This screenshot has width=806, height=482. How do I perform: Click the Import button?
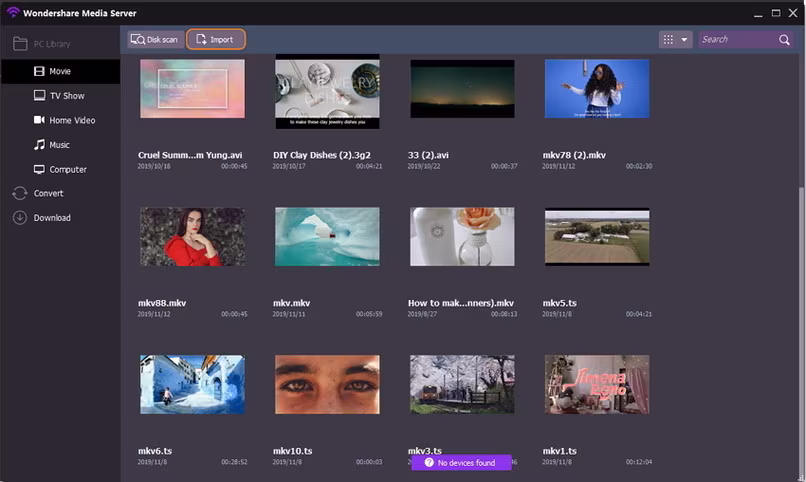[x=215, y=40]
